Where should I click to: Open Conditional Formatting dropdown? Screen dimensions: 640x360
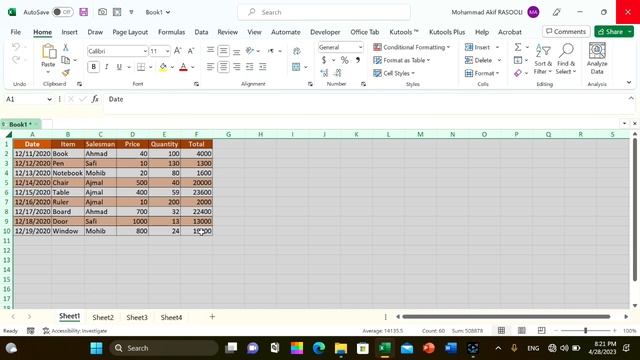[x=411, y=47]
